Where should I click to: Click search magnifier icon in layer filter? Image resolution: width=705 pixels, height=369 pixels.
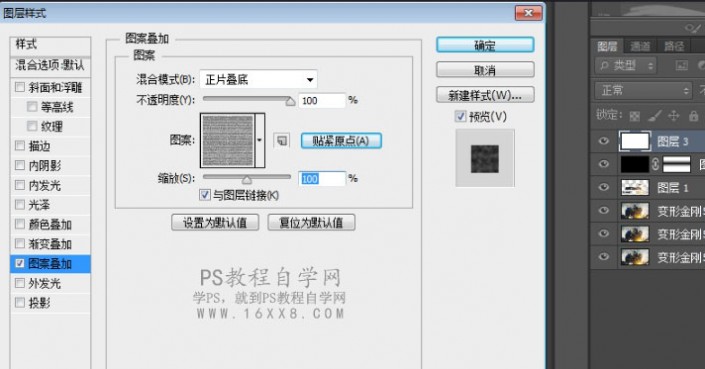(603, 66)
